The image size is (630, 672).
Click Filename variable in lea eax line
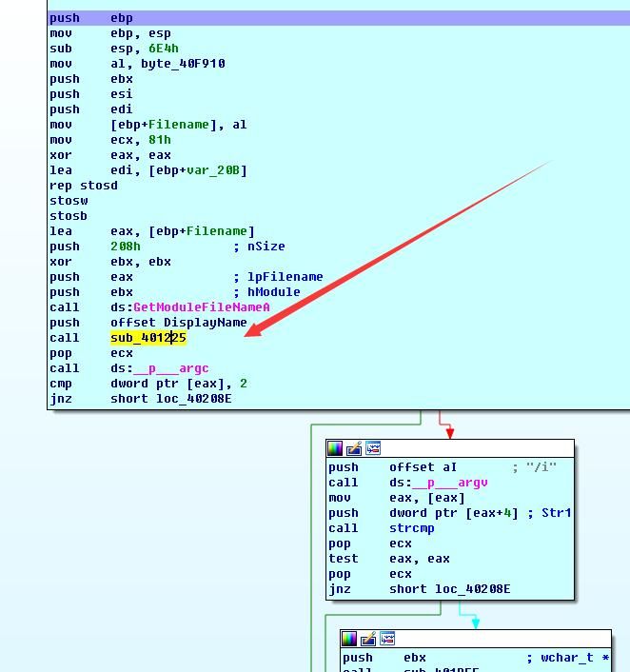coord(217,231)
